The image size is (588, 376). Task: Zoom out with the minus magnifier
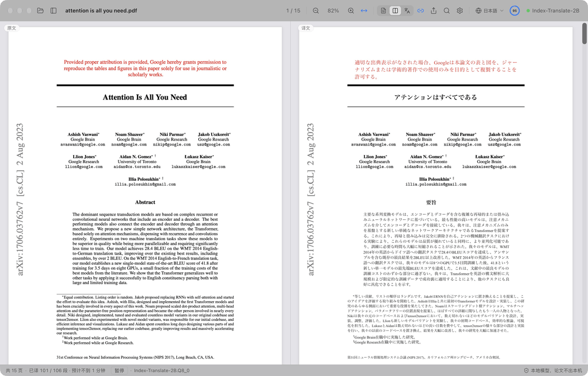tap(316, 11)
